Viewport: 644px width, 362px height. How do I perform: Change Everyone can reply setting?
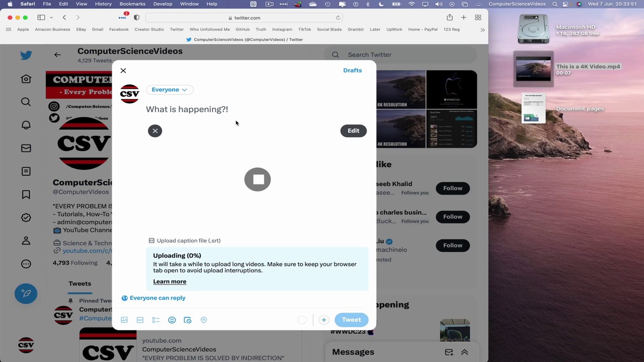[153, 298]
